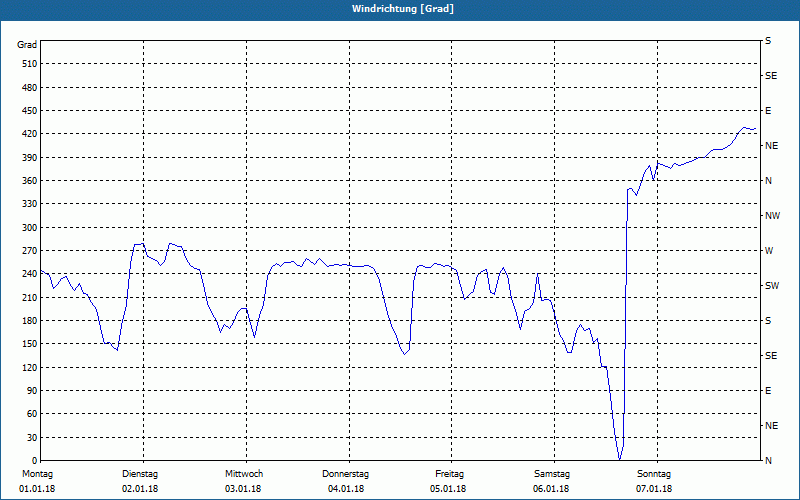Click the 0 value on the left axis
This screenshot has height=500, width=800.
pos(34,461)
